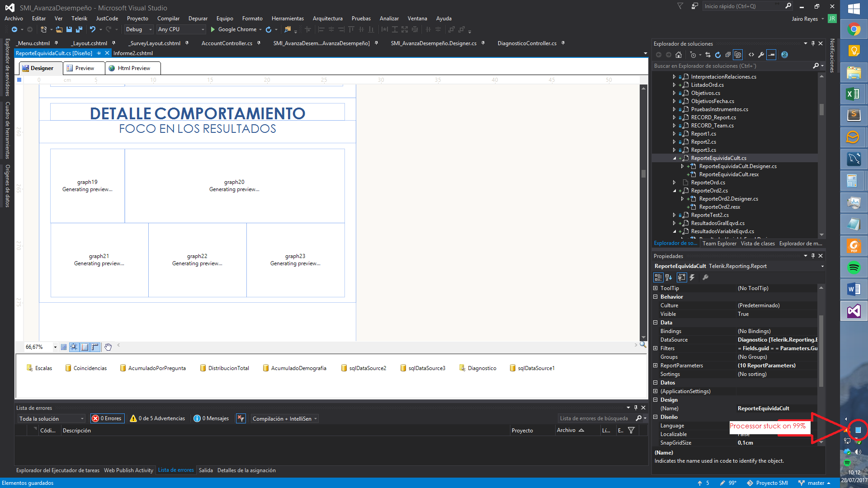Toggle the 0 Errores filter button

click(107, 418)
